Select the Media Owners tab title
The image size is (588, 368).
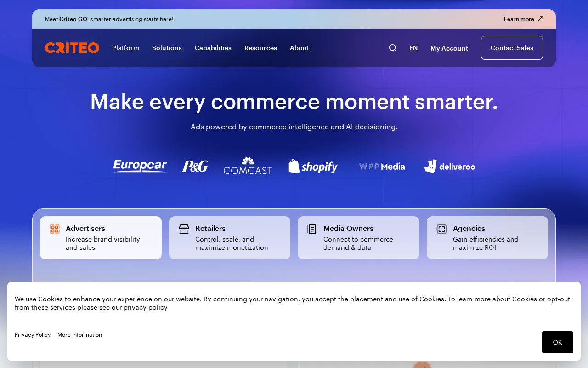tap(348, 228)
